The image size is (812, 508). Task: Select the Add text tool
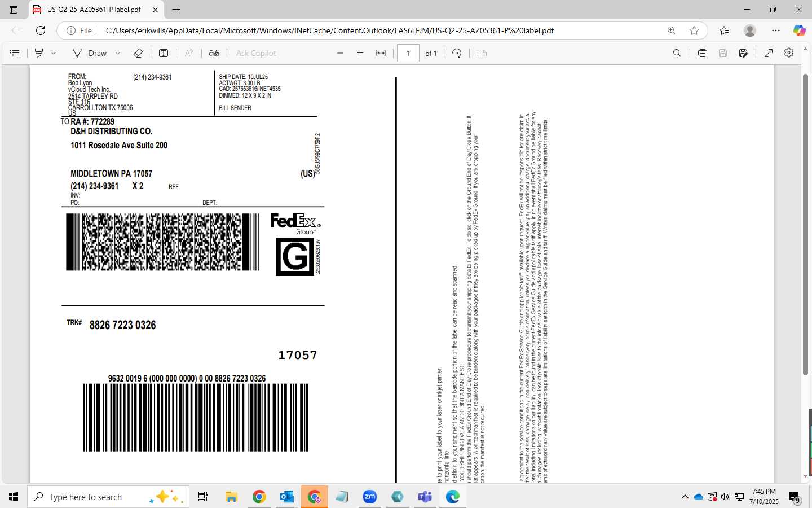(164, 53)
